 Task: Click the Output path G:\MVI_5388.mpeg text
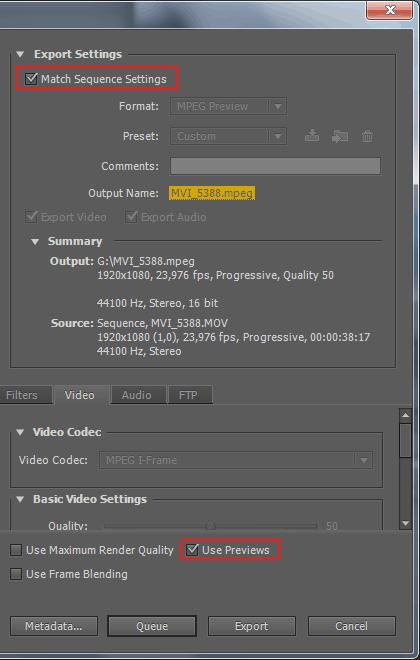pyautogui.click(x=146, y=261)
